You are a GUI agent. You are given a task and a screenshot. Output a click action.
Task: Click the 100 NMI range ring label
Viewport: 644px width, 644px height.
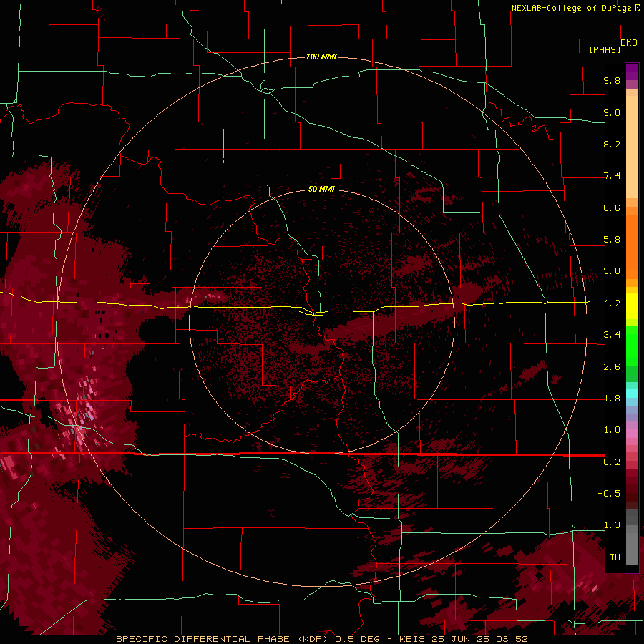click(x=321, y=57)
